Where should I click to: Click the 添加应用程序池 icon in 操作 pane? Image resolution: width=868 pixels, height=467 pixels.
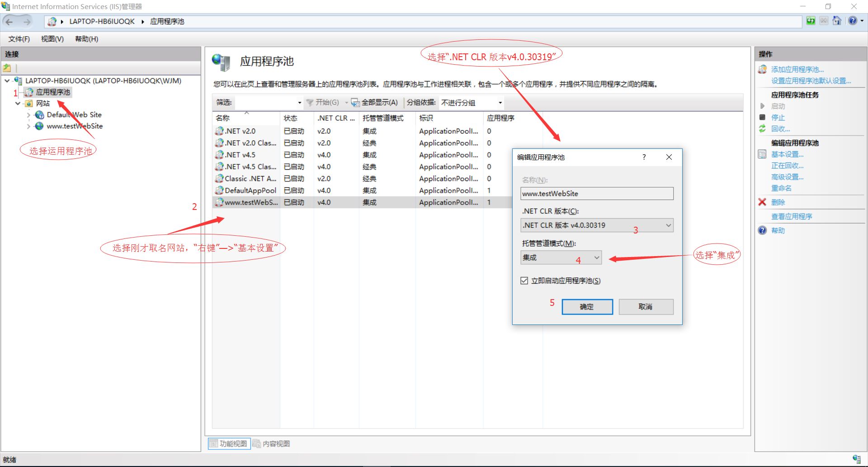coord(762,69)
